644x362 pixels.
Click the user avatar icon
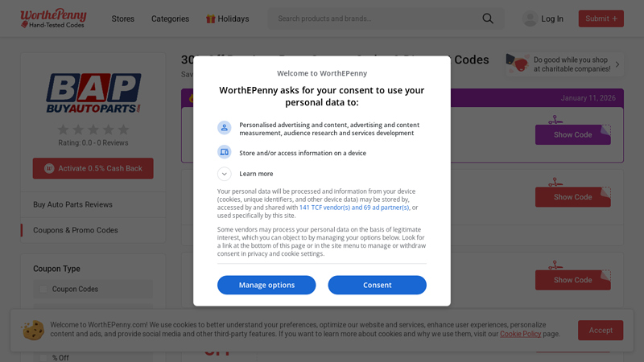tap(530, 19)
